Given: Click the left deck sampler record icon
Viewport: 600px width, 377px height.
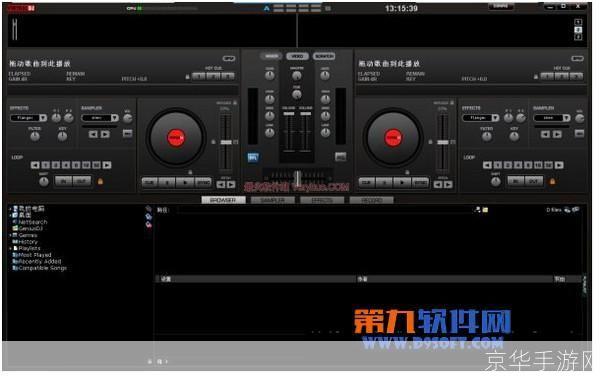Looking at the screenshot, I should (127, 133).
